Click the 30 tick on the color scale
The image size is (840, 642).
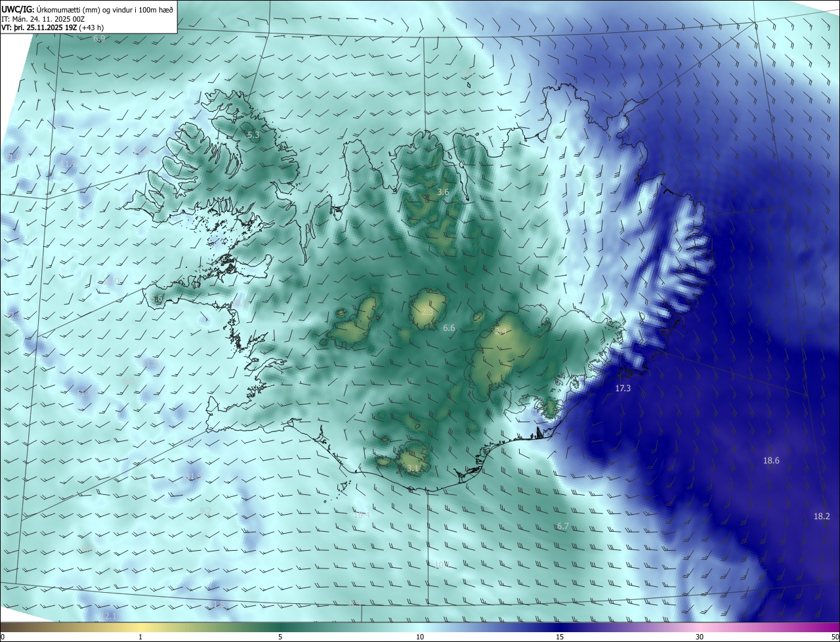pyautogui.click(x=700, y=637)
